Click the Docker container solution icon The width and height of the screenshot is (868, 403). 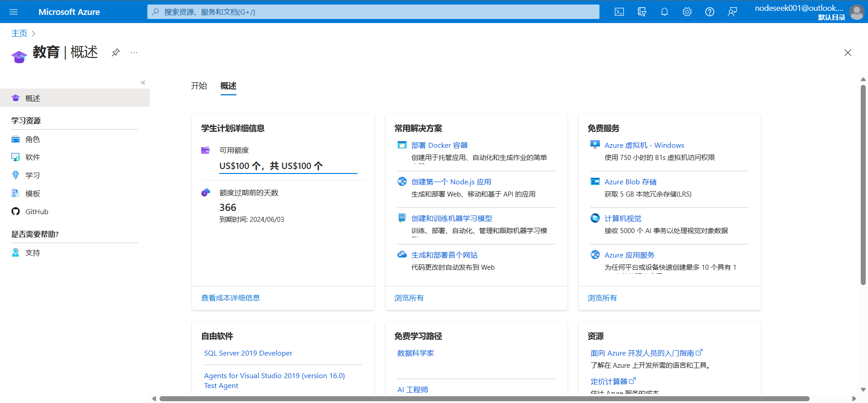pos(402,145)
